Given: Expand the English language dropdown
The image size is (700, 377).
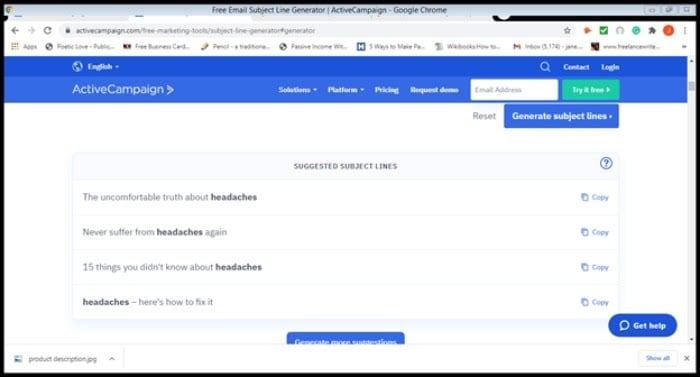Looking at the screenshot, I should pos(103,67).
